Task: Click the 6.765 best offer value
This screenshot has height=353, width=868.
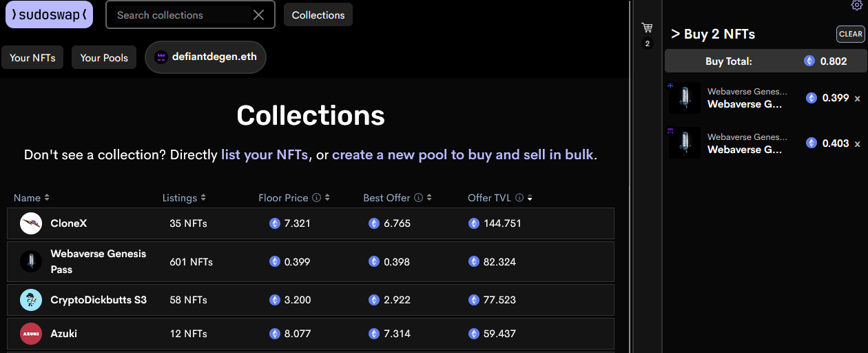Action: point(397,223)
